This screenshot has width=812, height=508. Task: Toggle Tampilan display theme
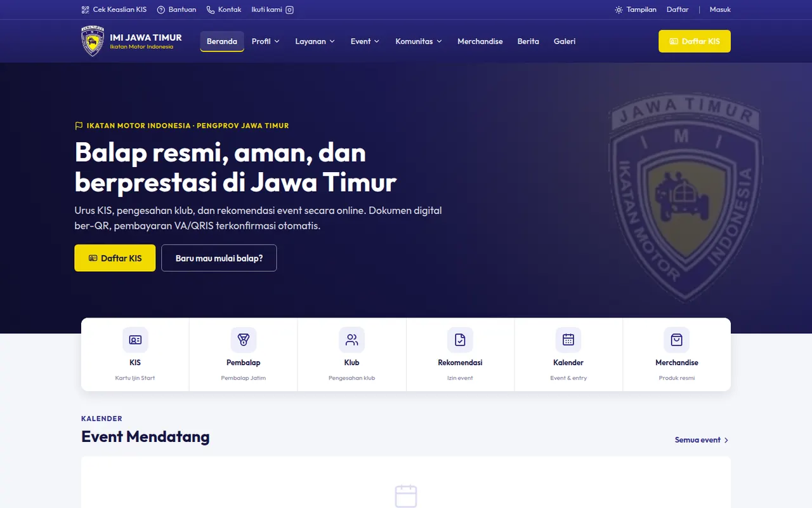[x=636, y=10]
